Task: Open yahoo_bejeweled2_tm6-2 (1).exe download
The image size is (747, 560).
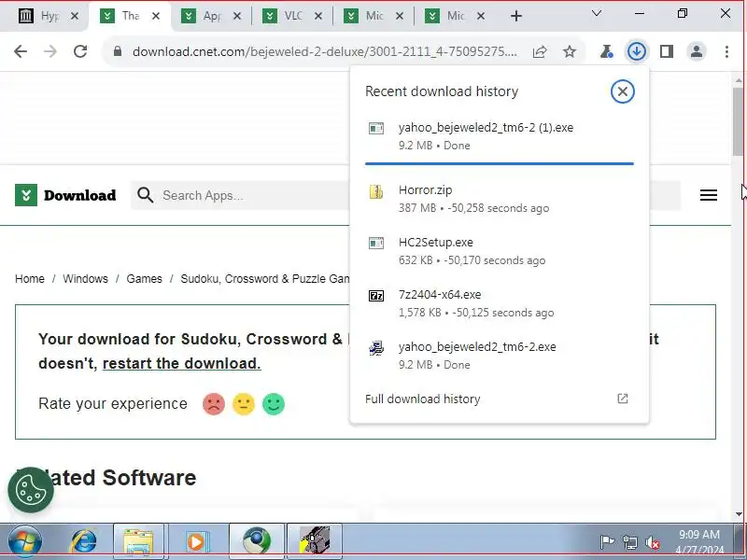Action: coord(500,135)
